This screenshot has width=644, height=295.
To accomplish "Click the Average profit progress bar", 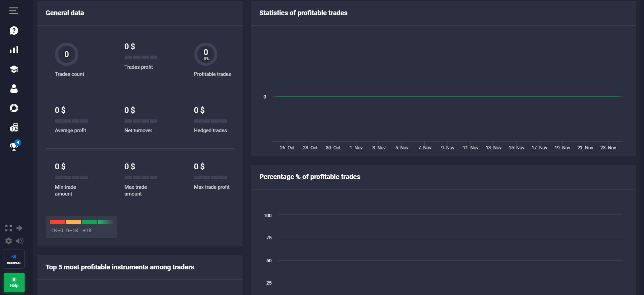I will 71,121.
